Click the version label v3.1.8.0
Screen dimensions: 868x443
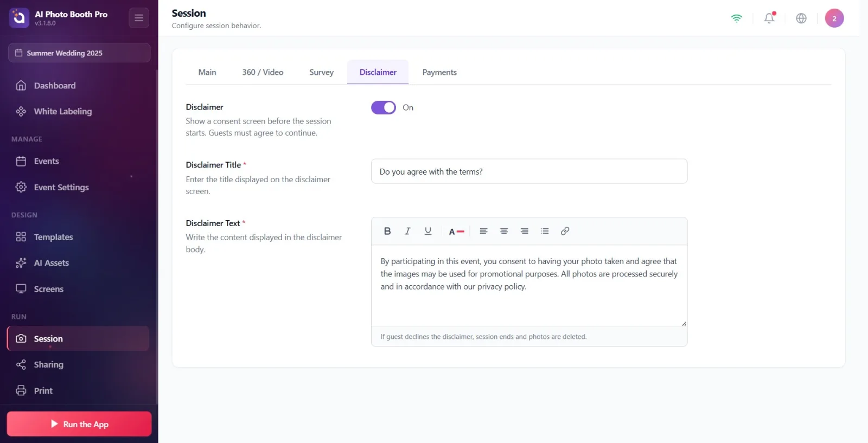(46, 23)
